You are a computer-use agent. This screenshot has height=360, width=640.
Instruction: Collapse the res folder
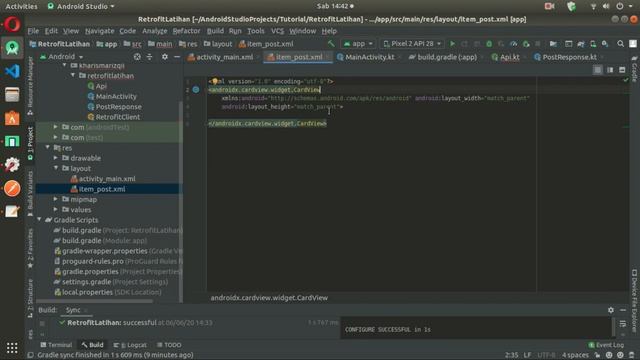pyautogui.click(x=48, y=147)
